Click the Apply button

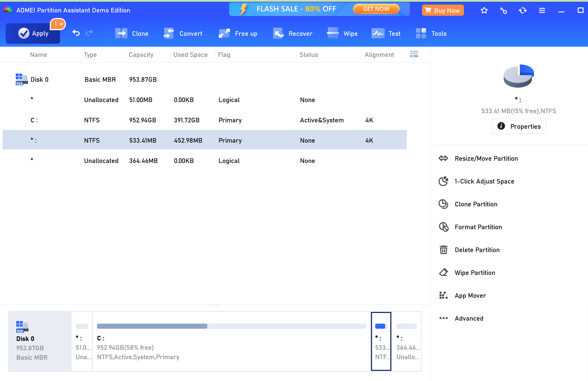point(33,33)
